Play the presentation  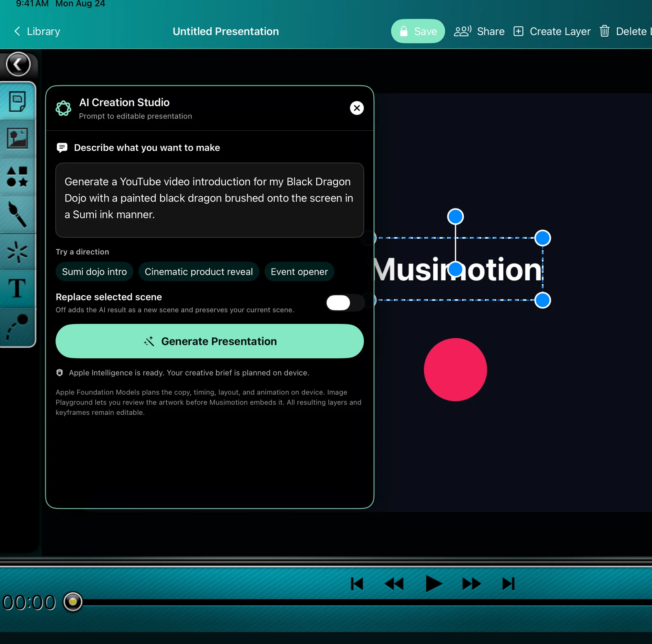click(434, 584)
